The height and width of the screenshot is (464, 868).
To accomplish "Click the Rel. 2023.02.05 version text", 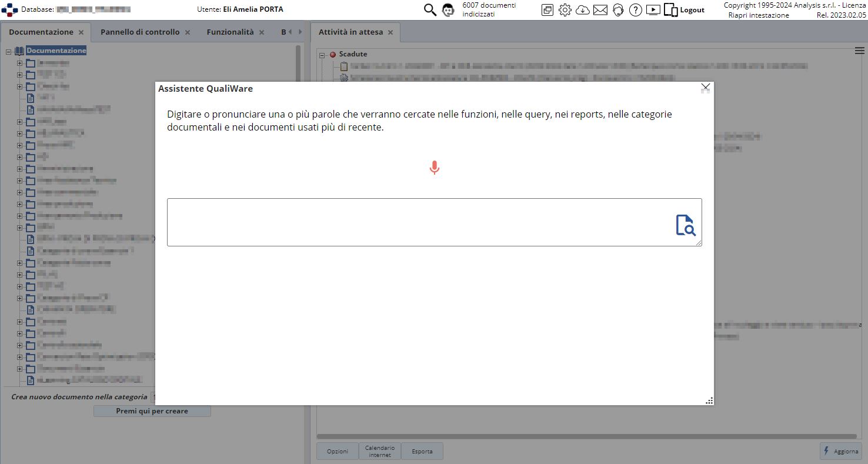I will 841,15.
